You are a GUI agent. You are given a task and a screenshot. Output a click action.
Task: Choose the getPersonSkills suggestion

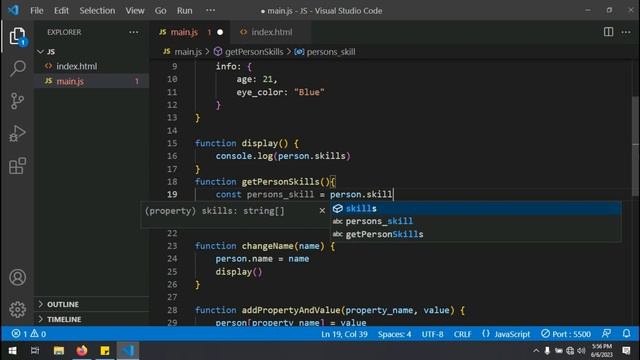[476, 234]
